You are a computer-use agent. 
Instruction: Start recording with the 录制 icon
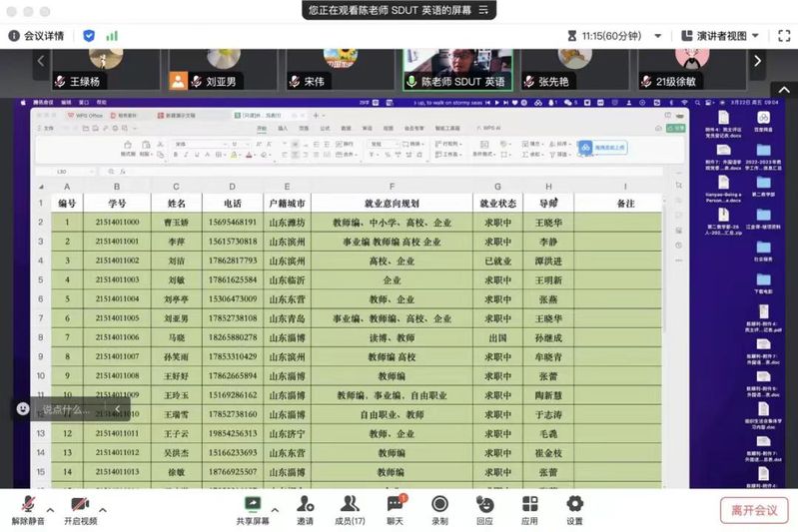click(439, 504)
